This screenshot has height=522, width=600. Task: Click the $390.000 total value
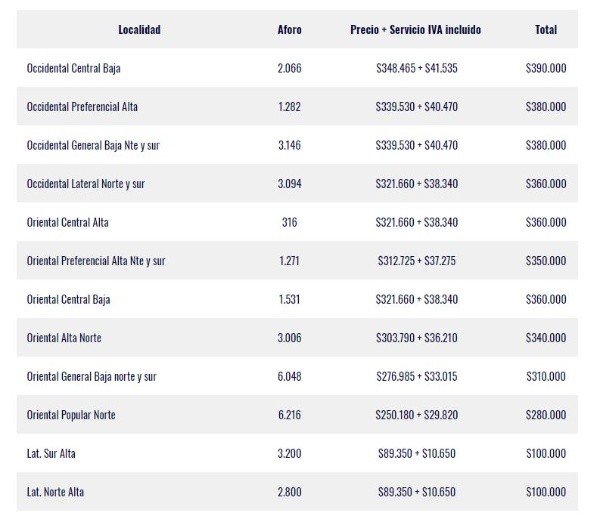(545, 69)
